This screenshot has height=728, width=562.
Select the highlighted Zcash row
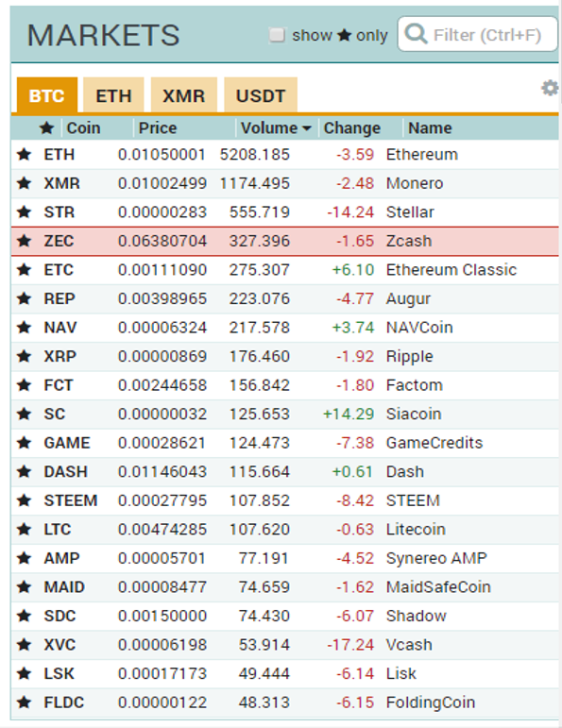point(285,241)
